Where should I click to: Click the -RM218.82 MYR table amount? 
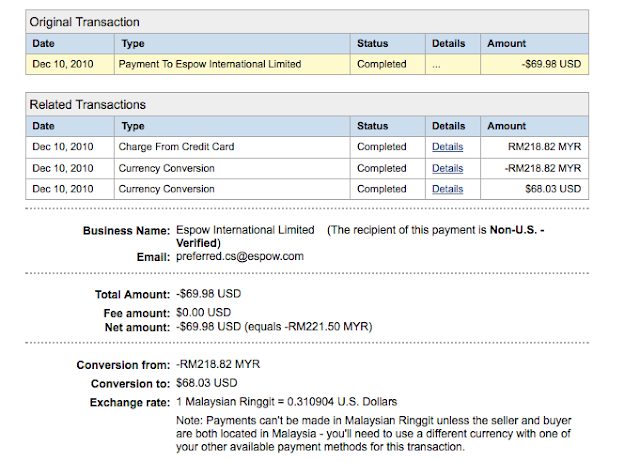(x=543, y=168)
